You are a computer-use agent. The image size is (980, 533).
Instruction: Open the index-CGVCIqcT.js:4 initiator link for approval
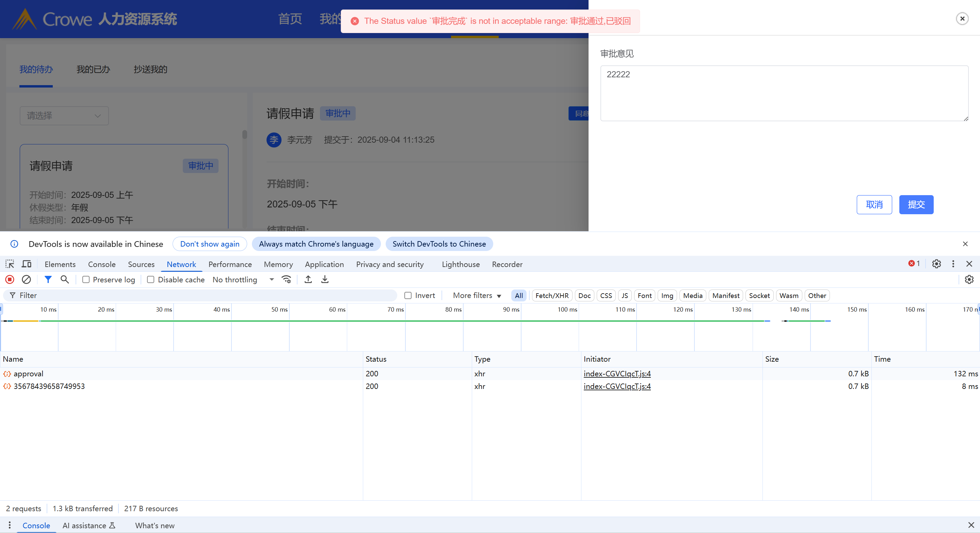point(617,374)
